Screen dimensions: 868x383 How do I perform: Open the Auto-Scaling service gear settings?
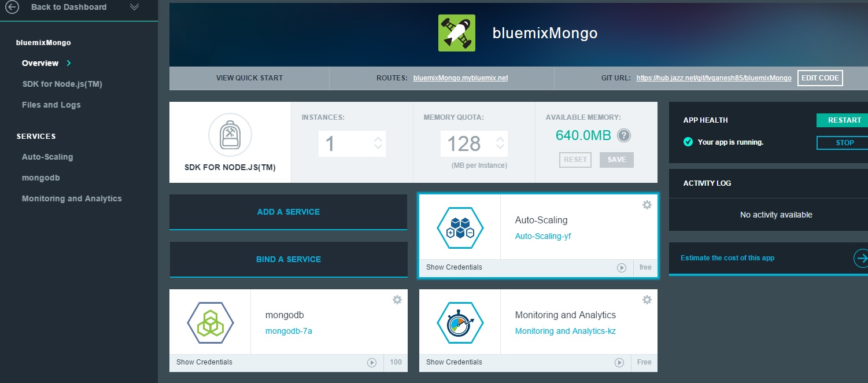pyautogui.click(x=647, y=205)
